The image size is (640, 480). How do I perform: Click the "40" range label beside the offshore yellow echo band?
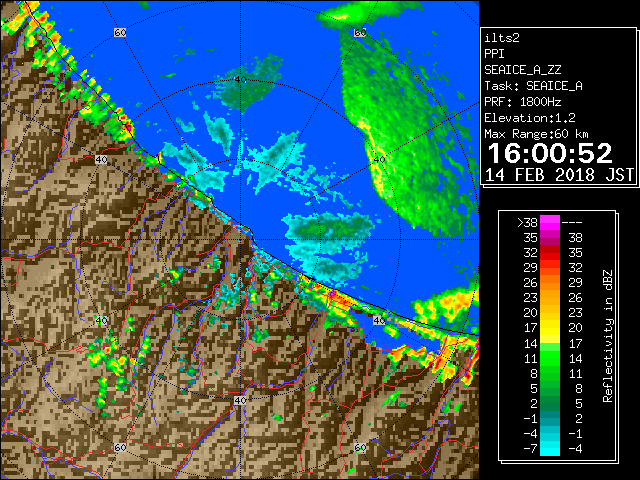coord(379,160)
